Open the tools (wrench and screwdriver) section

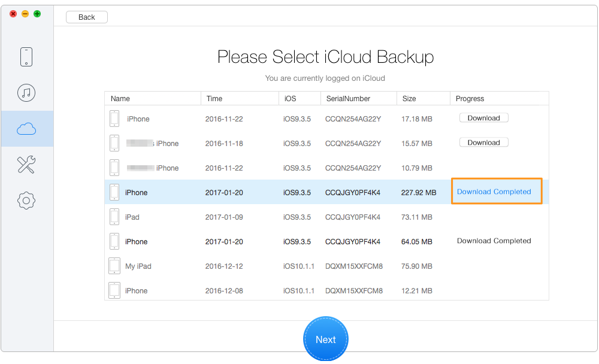pyautogui.click(x=26, y=165)
